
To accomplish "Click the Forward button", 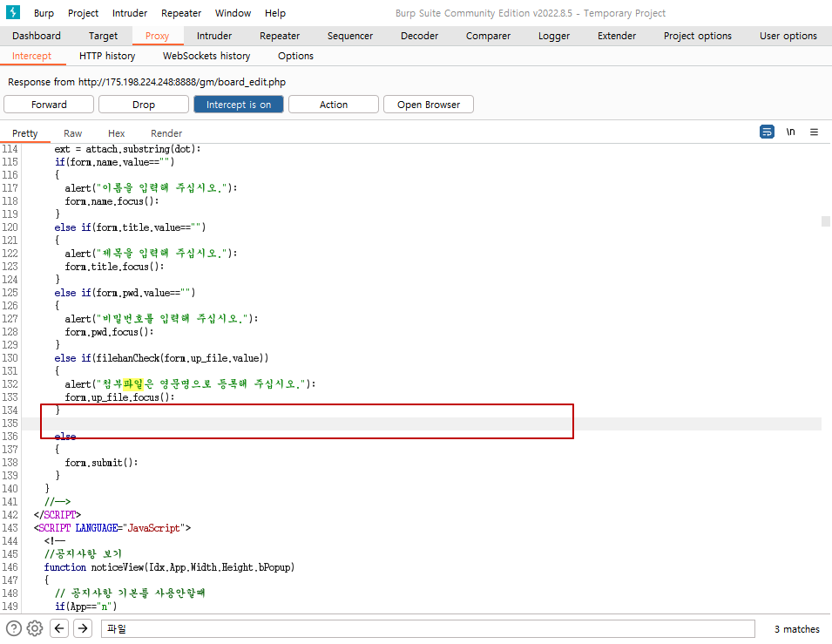I will 49,105.
